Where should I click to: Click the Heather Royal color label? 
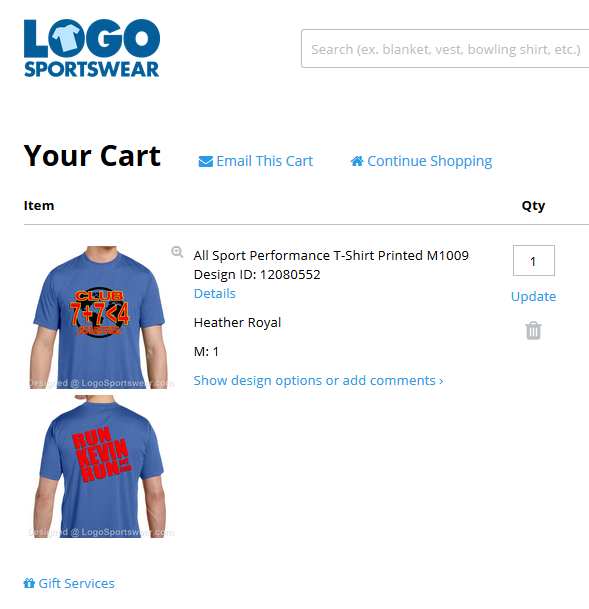pyautogui.click(x=237, y=322)
